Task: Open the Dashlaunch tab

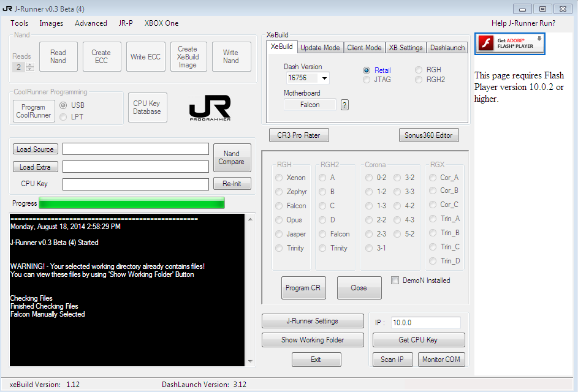Action: pyautogui.click(x=447, y=48)
